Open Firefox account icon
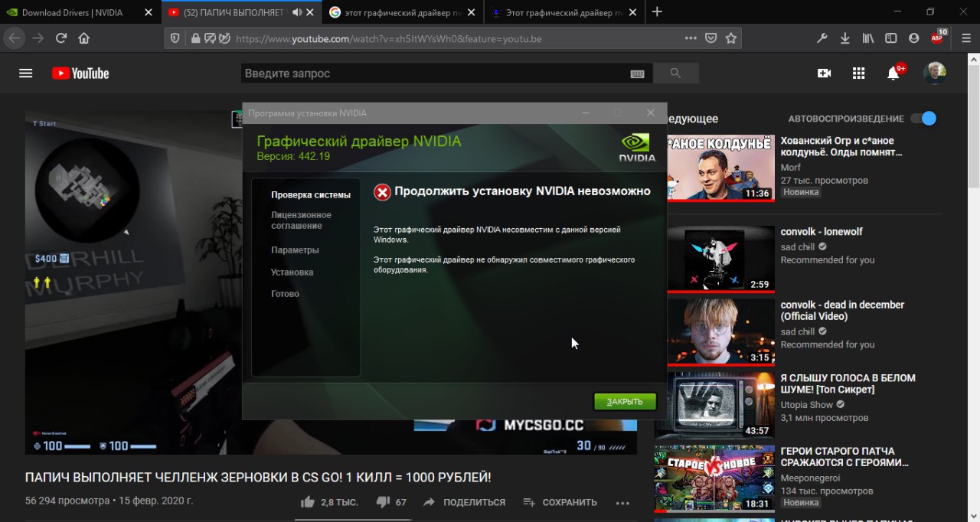 point(913,38)
